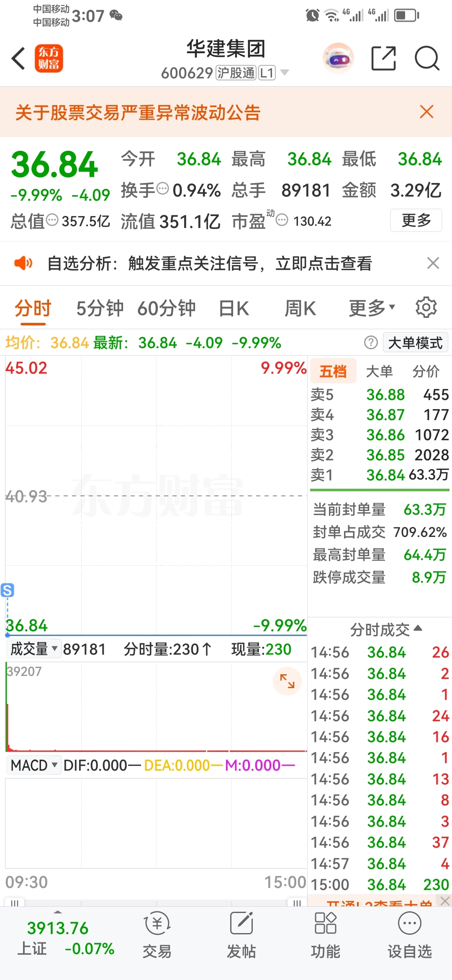Open the search magnifier icon

click(x=427, y=58)
